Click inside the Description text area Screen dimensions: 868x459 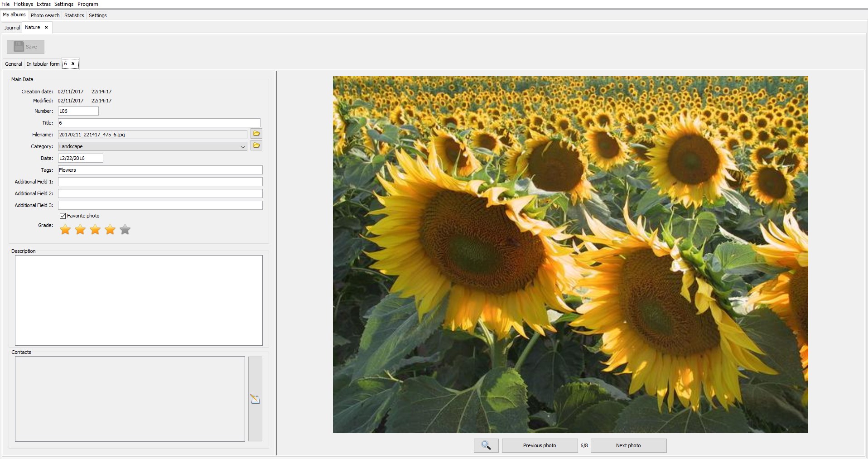point(139,300)
